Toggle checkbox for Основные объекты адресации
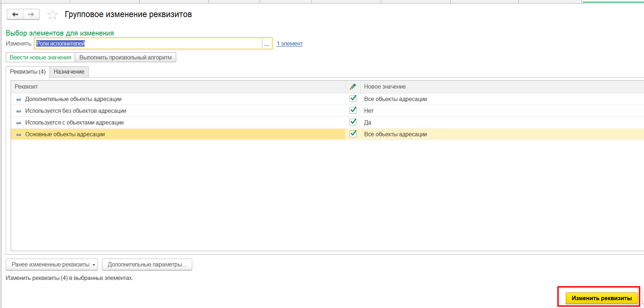The height and width of the screenshot is (308, 644). (353, 134)
